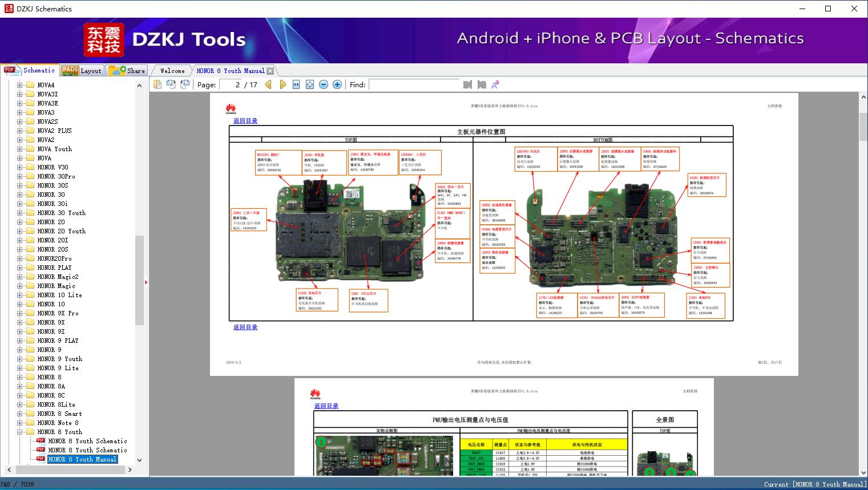Switch to the Welcome document tab
Viewport: 868px width, 490px height.
pyautogui.click(x=172, y=71)
